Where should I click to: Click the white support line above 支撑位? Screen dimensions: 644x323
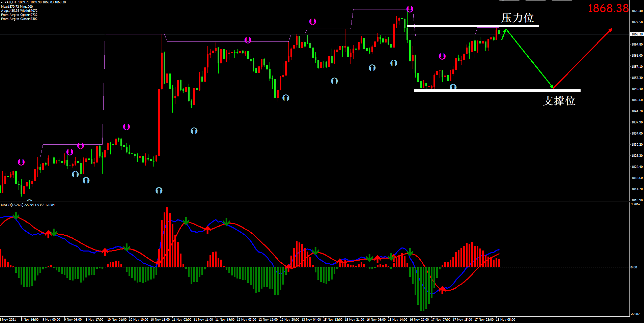(497, 90)
